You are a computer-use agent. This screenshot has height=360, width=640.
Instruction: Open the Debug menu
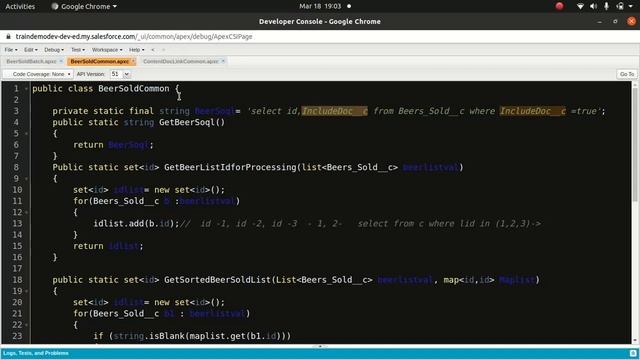click(x=54, y=50)
